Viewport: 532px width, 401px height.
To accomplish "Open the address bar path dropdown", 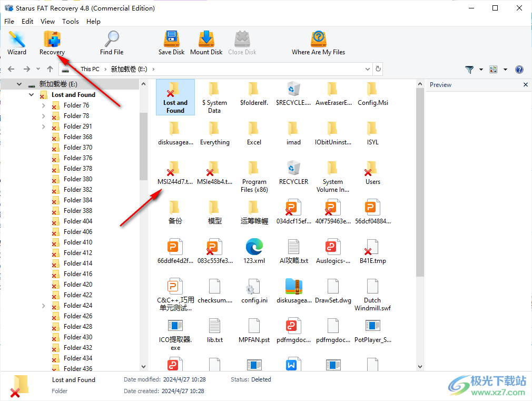I will 368,69.
